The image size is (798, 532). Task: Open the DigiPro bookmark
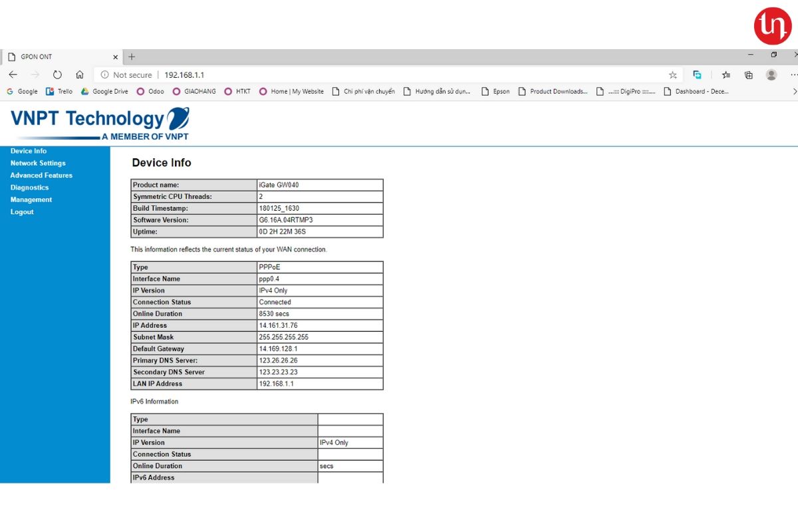(x=626, y=92)
